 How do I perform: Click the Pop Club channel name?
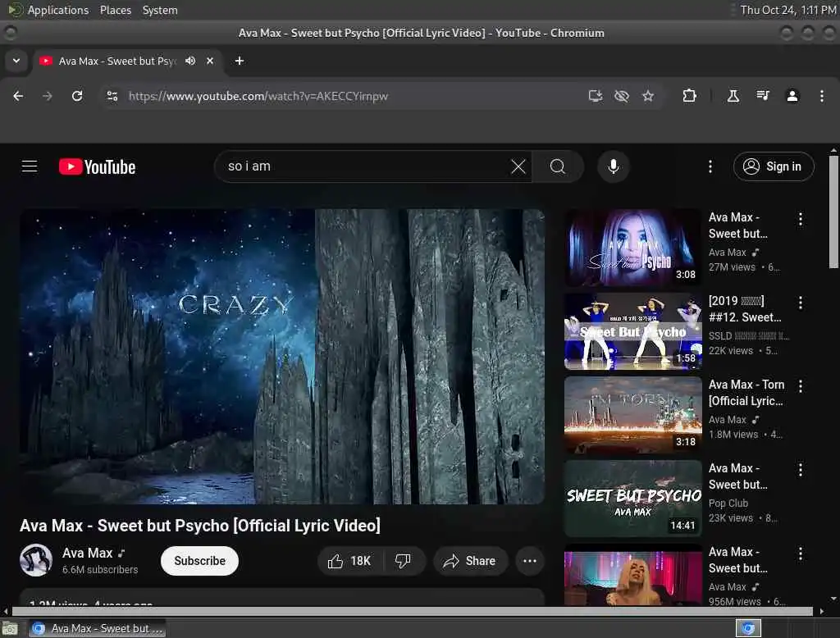coord(728,503)
